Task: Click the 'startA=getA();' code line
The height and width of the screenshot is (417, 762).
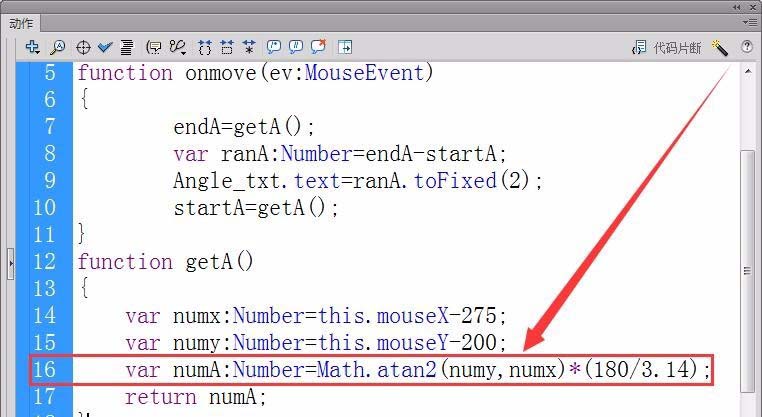Action: point(256,208)
